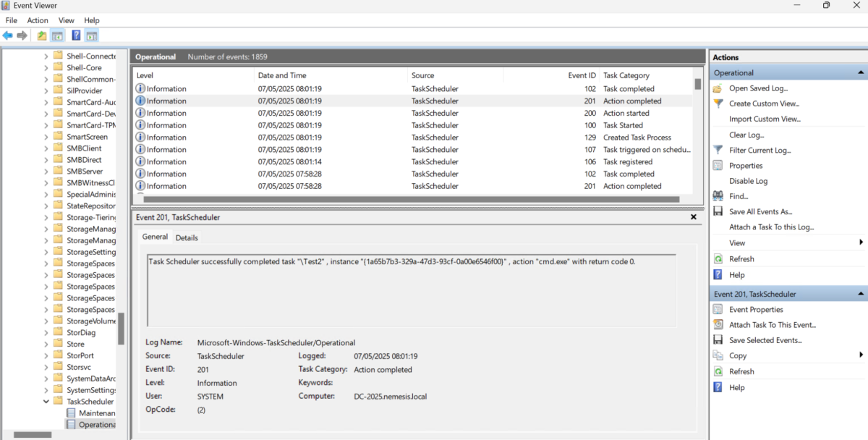Viewport: 868px width, 440px height.
Task: Select the Maintenance log under TaskScheduler
Action: 93,412
